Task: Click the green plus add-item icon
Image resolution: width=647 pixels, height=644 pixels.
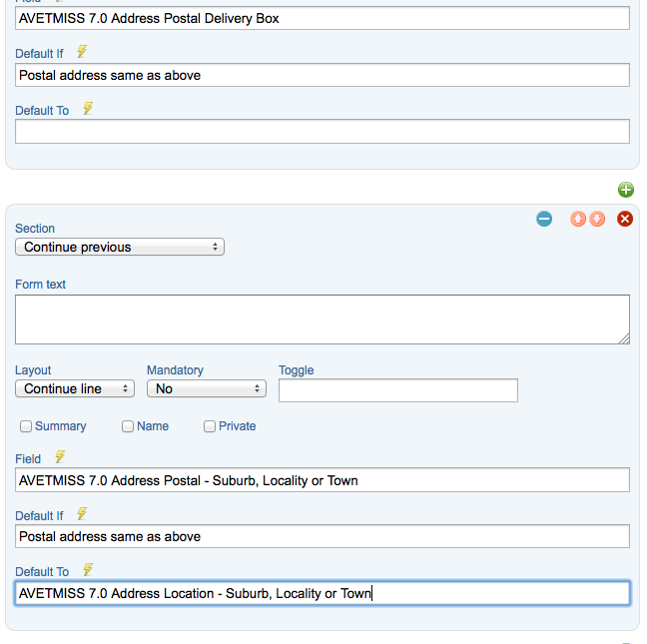Action: tap(626, 190)
